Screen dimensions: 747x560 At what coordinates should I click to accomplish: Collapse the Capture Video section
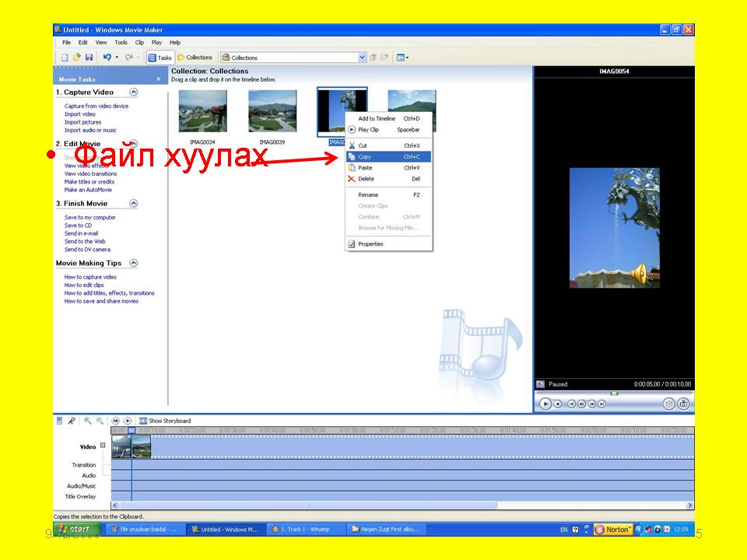134,92
